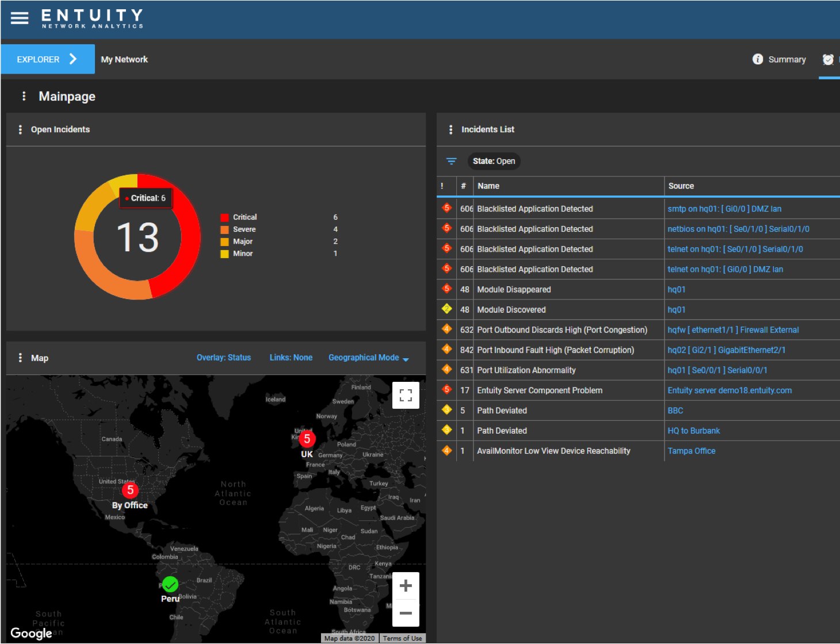The image size is (840, 644).
Task: Open the Open Incidents widget options menu
Action: pos(20,129)
